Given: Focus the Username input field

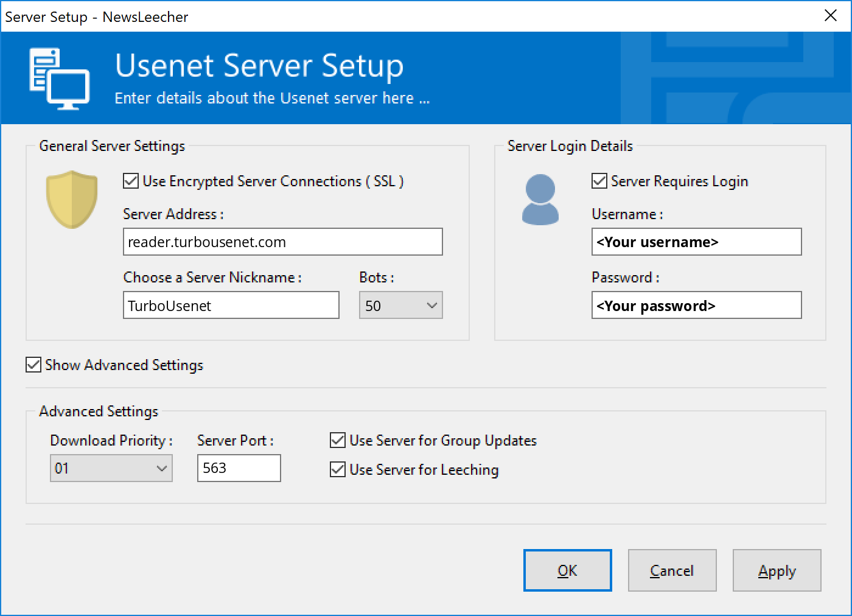Looking at the screenshot, I should (x=696, y=242).
